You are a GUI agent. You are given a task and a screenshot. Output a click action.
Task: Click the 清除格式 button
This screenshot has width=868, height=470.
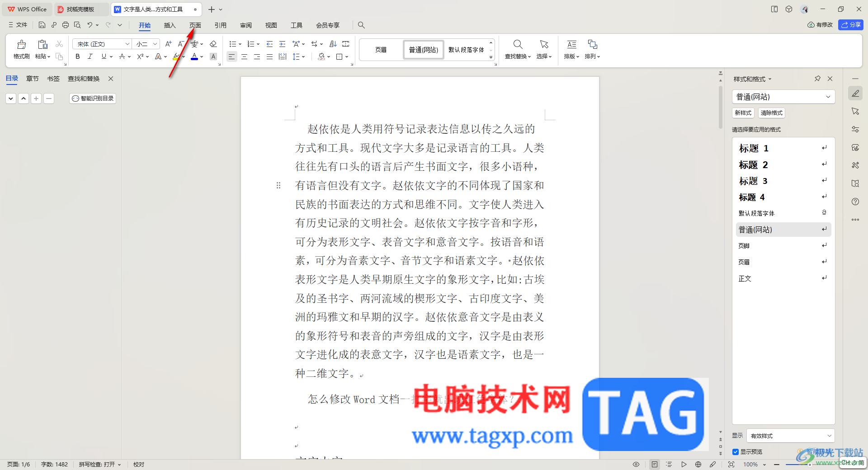pyautogui.click(x=772, y=113)
